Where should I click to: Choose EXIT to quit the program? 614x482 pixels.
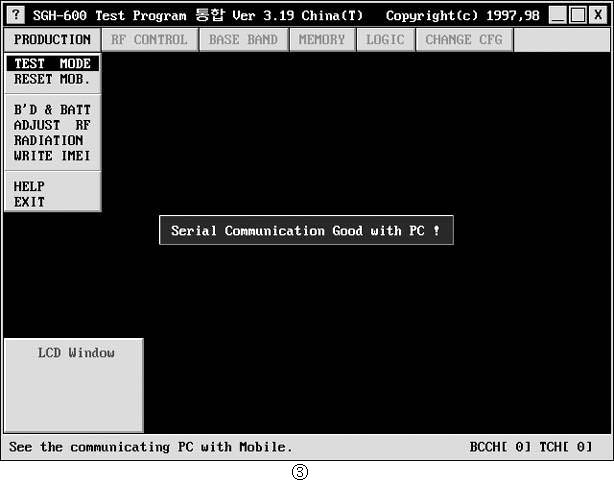(x=30, y=202)
